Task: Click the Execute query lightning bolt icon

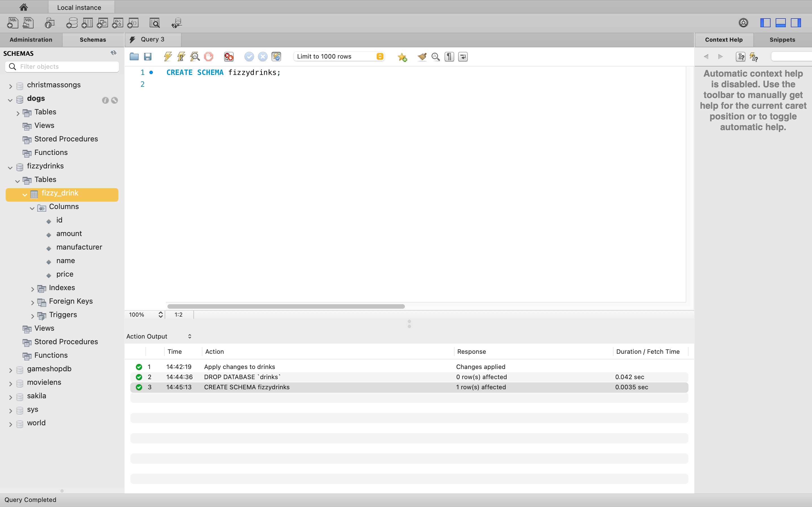Action: click(x=168, y=56)
